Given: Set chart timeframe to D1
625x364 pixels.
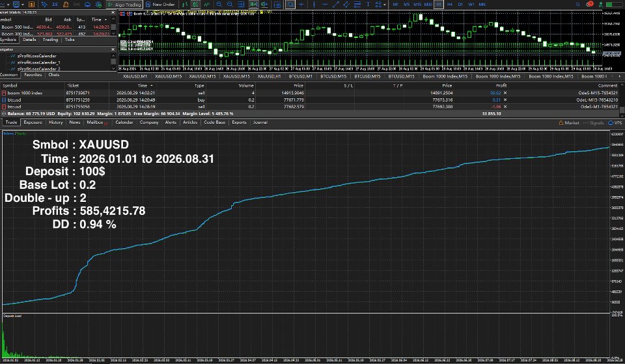Looking at the screenshot, I should coord(460,5).
